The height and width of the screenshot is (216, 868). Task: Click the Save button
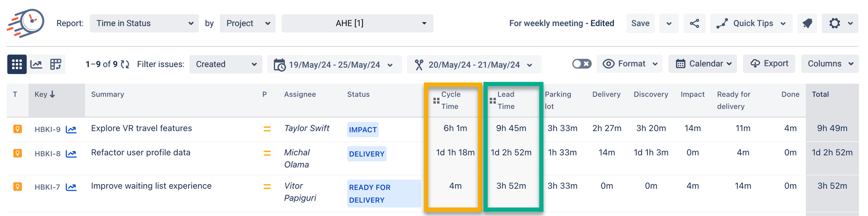(x=640, y=23)
